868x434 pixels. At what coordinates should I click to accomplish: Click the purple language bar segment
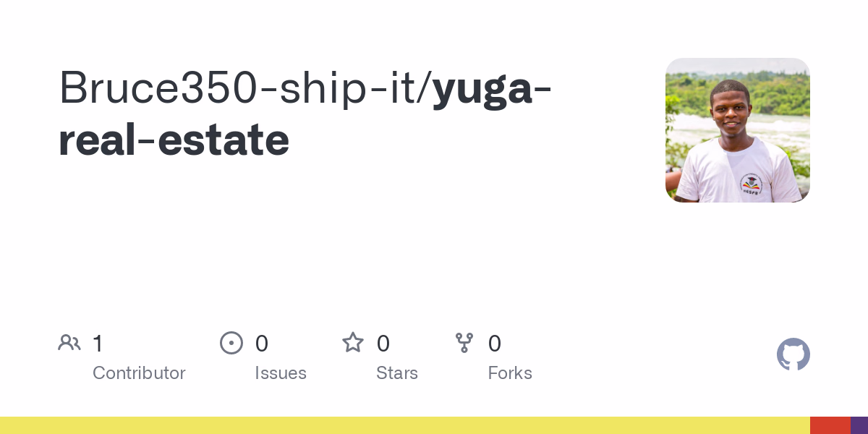[859, 425]
